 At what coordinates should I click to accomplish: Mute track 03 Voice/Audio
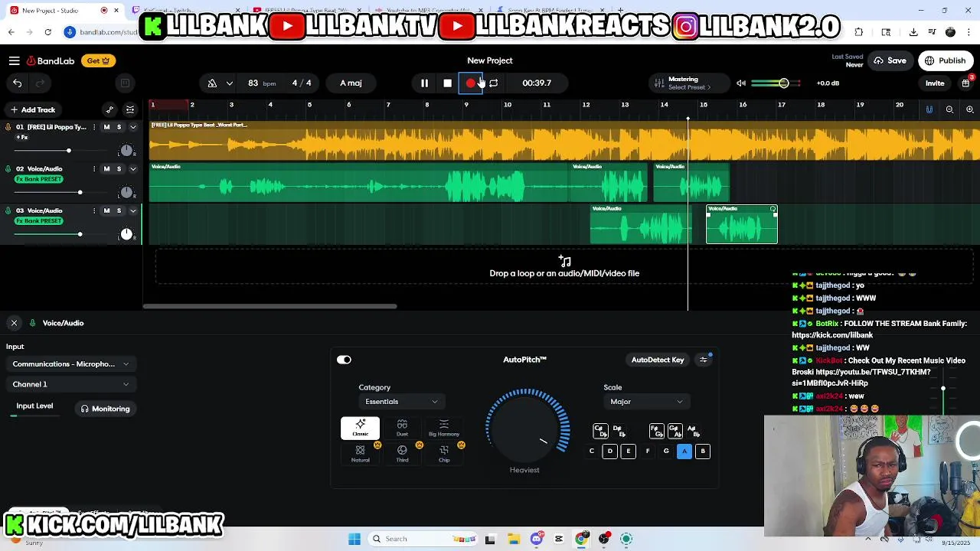[106, 210]
